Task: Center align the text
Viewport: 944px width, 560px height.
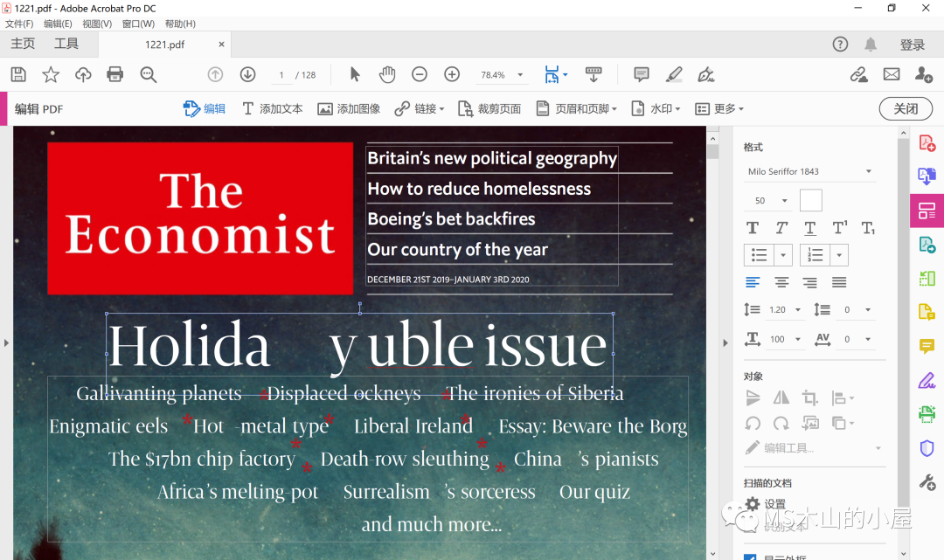Action: [x=781, y=281]
